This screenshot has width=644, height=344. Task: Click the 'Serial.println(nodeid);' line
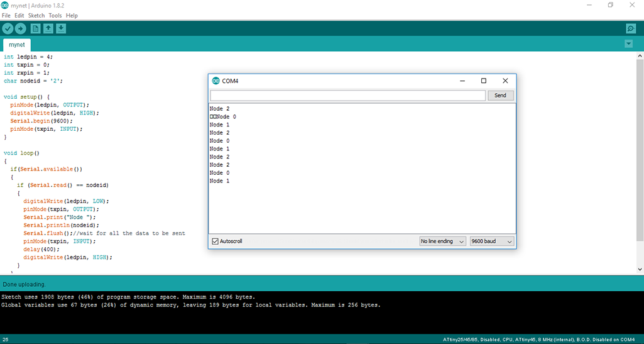(61, 225)
